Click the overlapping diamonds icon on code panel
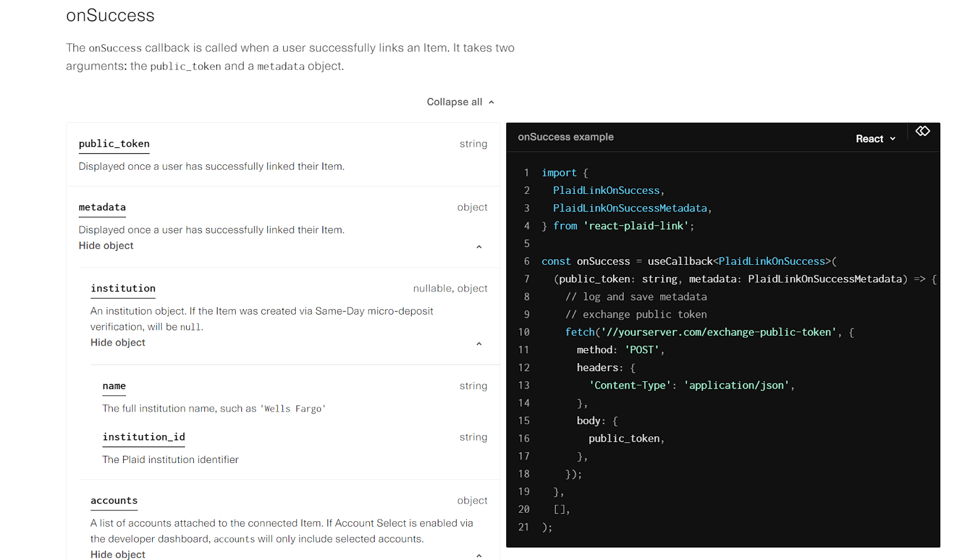 point(922,131)
